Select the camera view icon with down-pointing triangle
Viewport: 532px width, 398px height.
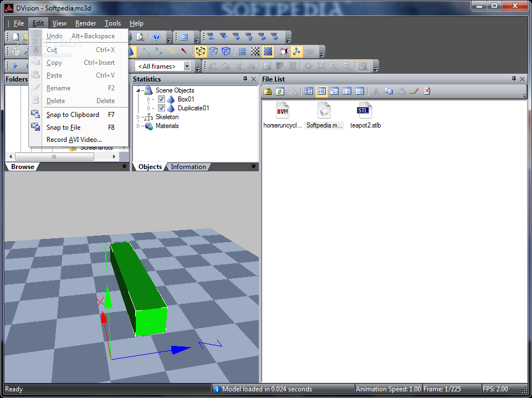224,36
